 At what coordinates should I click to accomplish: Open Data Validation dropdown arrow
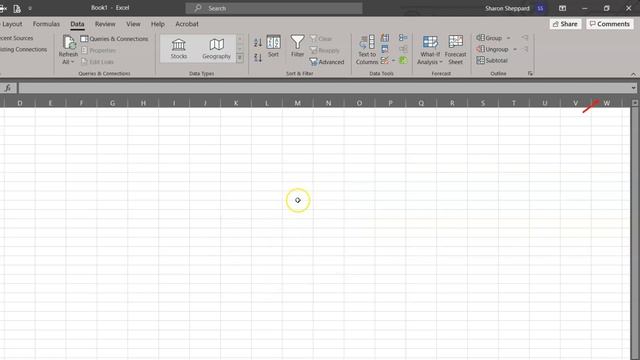(393, 61)
